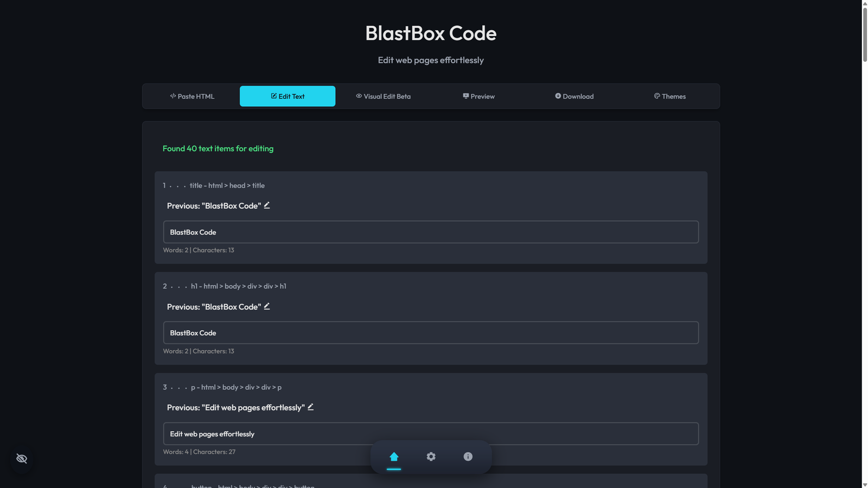Click pencil icon next to "Edit web pages effortlessly"
868x488 pixels.
pyautogui.click(x=311, y=407)
